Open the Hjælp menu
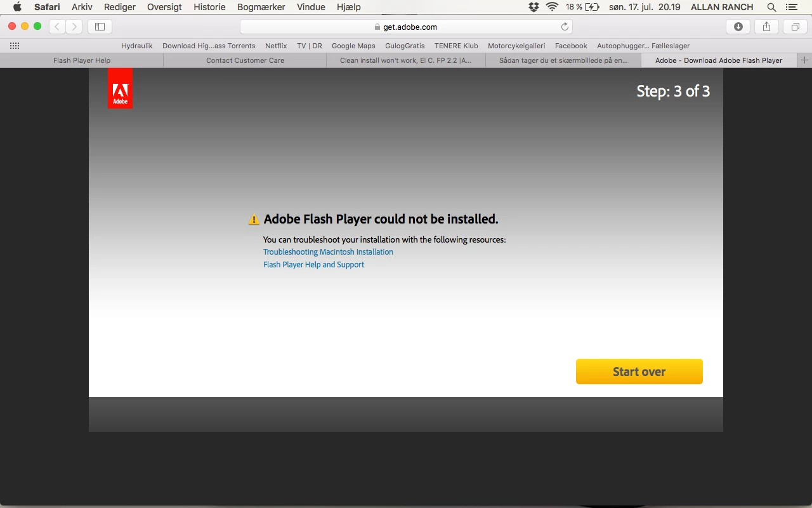812x508 pixels. pyautogui.click(x=349, y=7)
